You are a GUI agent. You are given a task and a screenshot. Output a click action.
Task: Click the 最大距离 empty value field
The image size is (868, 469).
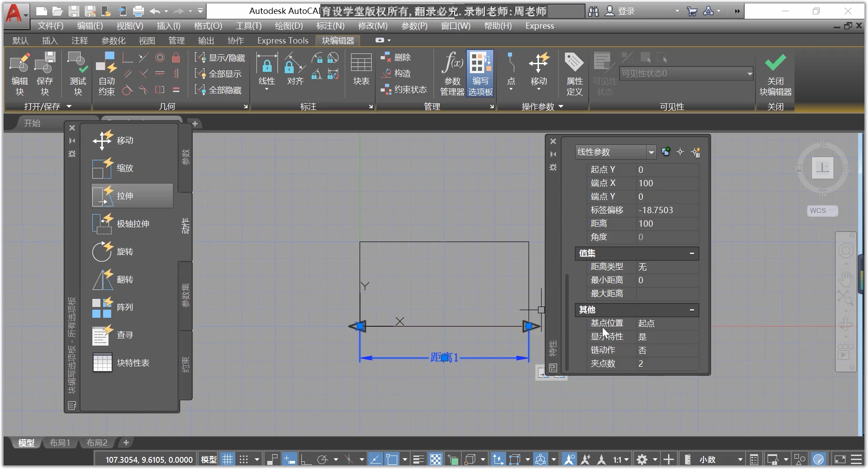coord(668,294)
